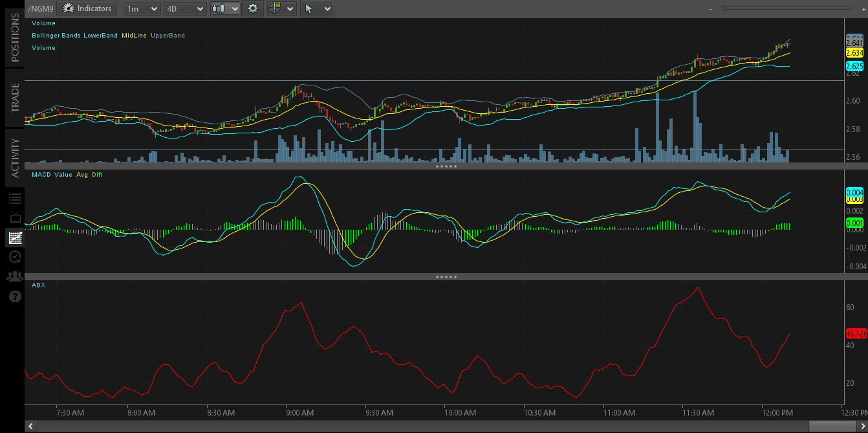Select the pointer cursor tool
This screenshot has width=868, height=433.
tap(309, 8)
